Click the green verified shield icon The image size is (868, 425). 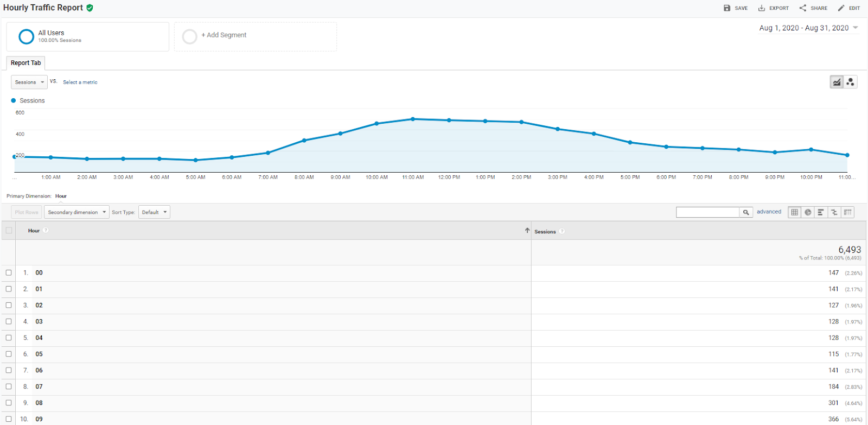coord(90,8)
